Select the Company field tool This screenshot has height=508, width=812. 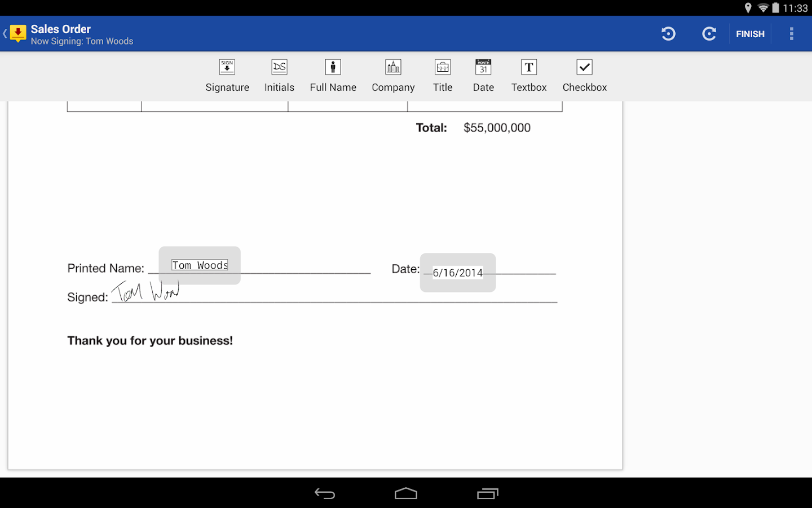(393, 75)
